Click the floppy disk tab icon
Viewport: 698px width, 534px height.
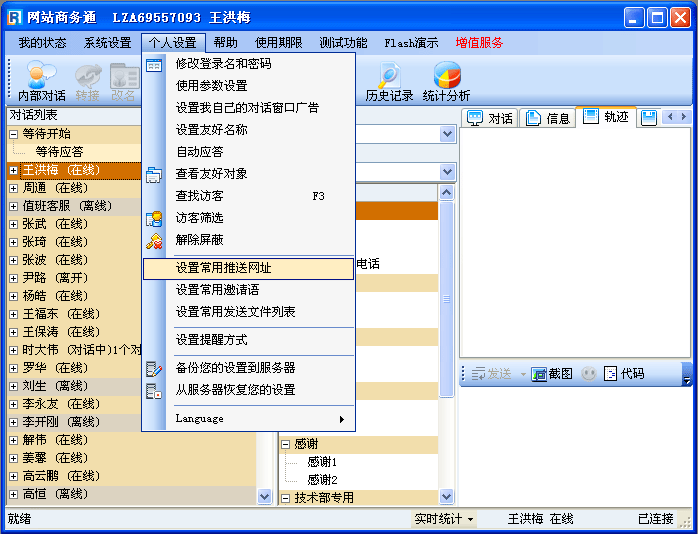point(648,118)
